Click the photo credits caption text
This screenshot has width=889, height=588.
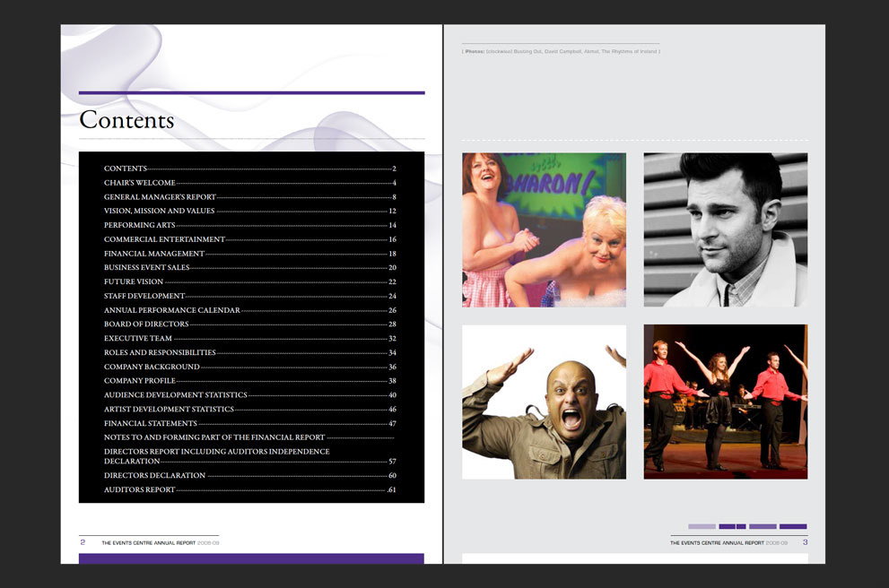tap(561, 52)
